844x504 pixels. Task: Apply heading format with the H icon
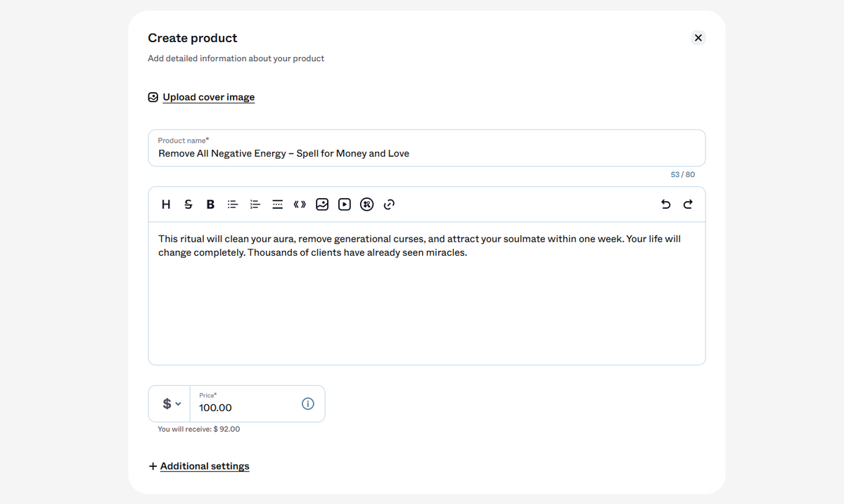166,205
